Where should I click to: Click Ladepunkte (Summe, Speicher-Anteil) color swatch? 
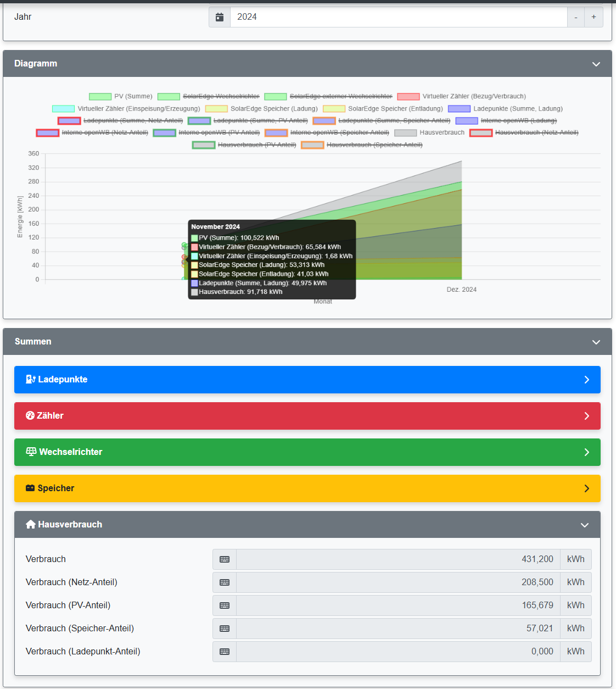(324, 121)
